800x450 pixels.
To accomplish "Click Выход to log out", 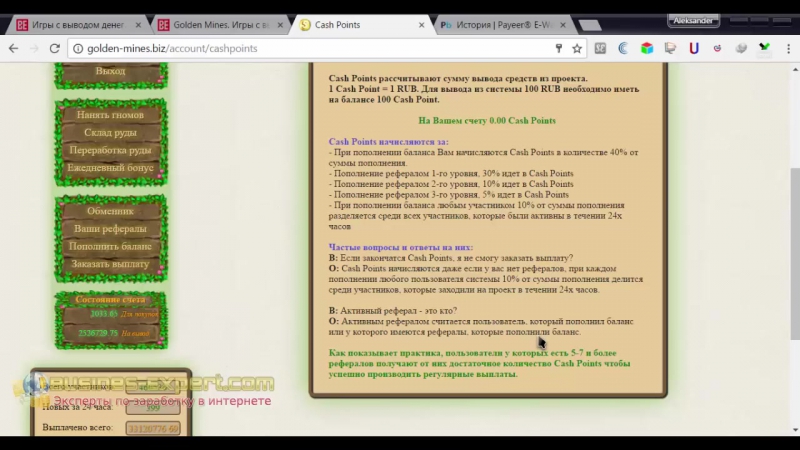I will tap(110, 71).
